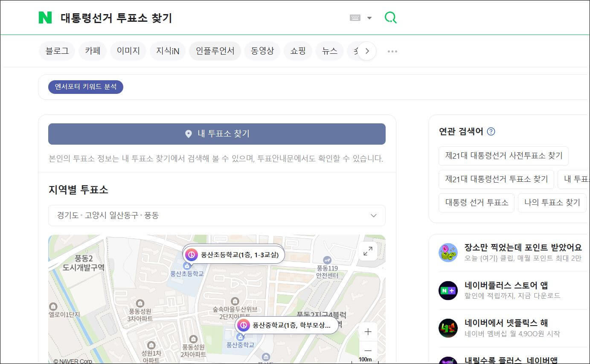The image size is (590, 364).
Task: Click the 네이버플러스 스토어 앱 icon
Action: 448,291
